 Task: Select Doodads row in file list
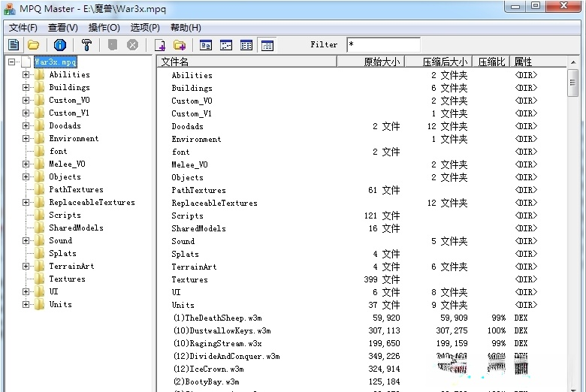362,127
